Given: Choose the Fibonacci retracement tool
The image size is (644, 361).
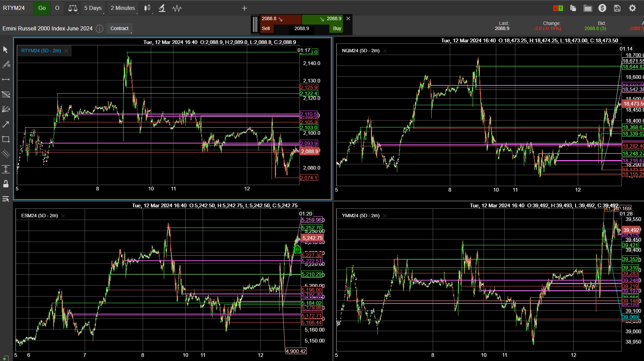Looking at the screenshot, I should pos(6,94).
